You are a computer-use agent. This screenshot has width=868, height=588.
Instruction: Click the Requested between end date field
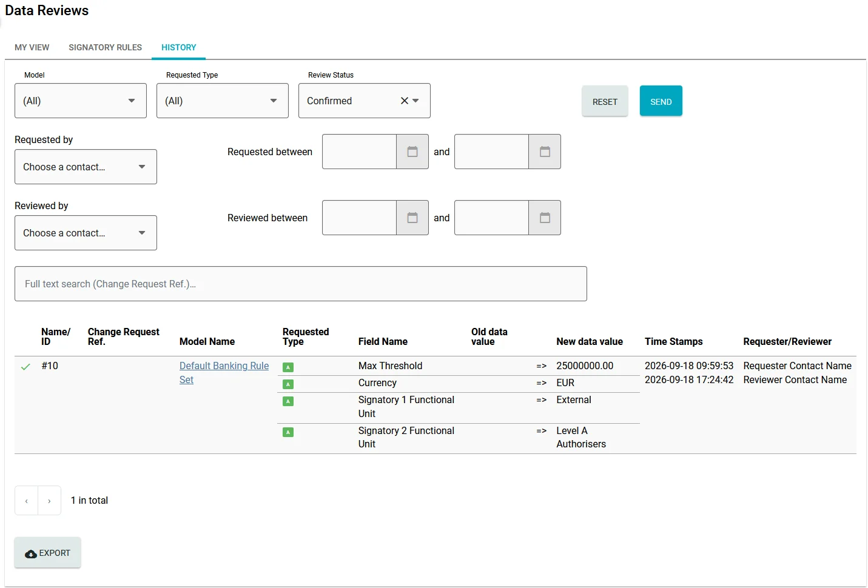[492, 152]
